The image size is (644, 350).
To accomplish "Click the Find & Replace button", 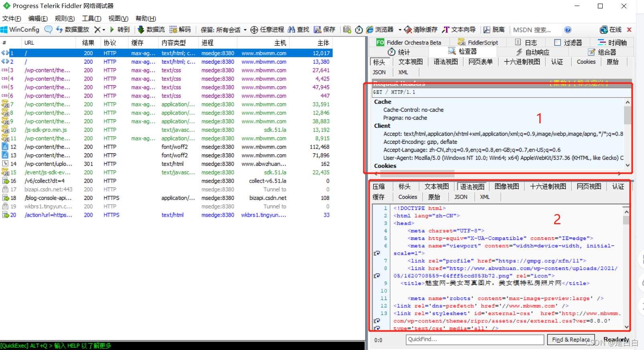I will (571, 340).
